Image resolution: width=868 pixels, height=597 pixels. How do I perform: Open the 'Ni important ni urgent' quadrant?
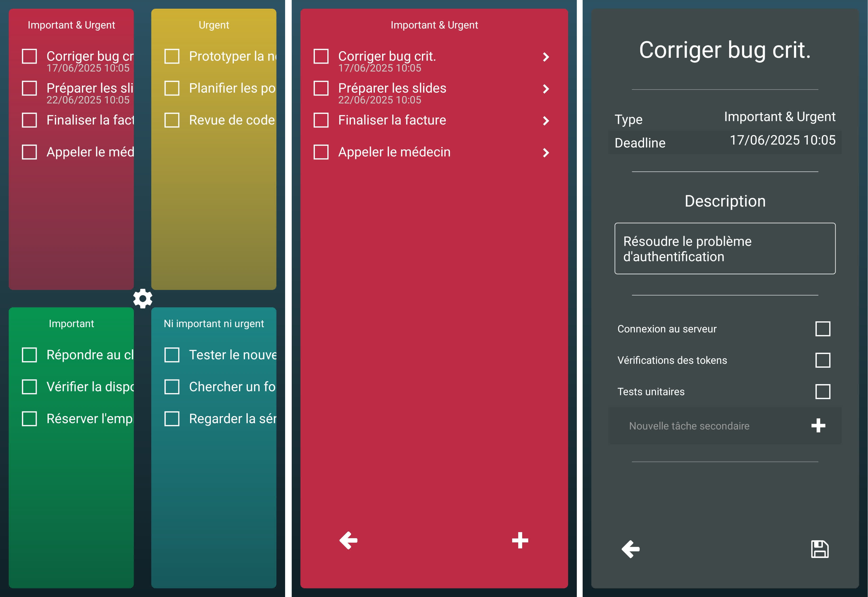(x=214, y=324)
